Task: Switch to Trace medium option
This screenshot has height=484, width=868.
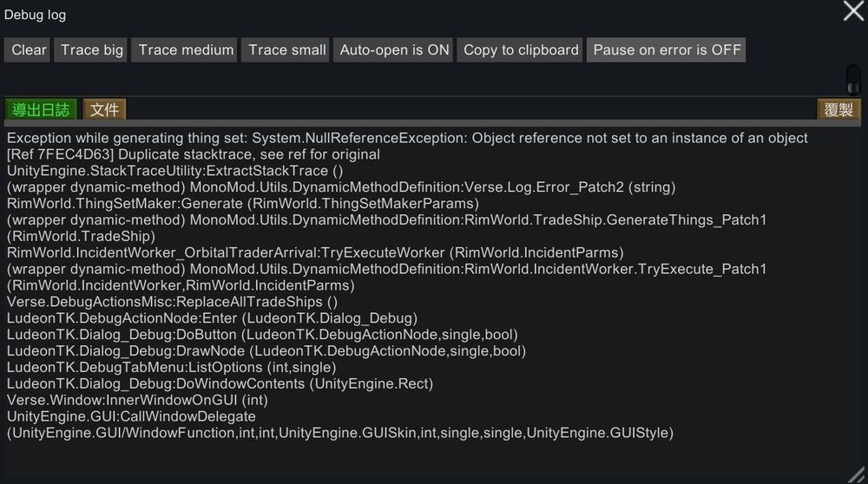Action: (186, 50)
